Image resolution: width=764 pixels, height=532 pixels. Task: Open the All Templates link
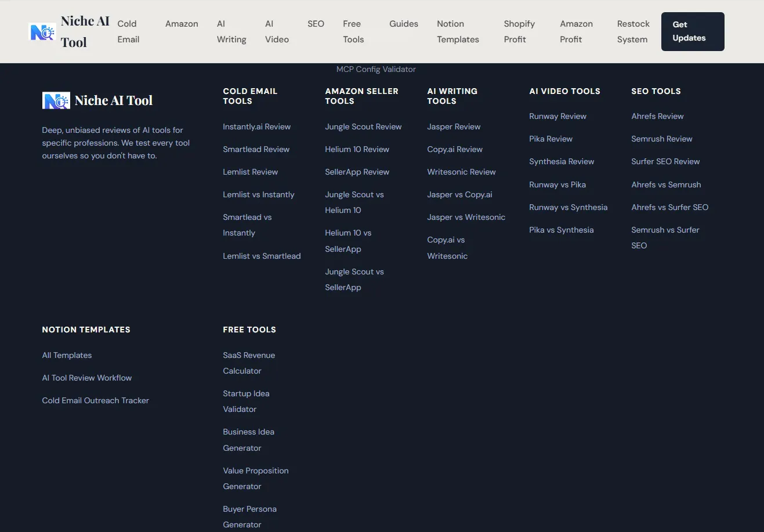[x=67, y=355]
